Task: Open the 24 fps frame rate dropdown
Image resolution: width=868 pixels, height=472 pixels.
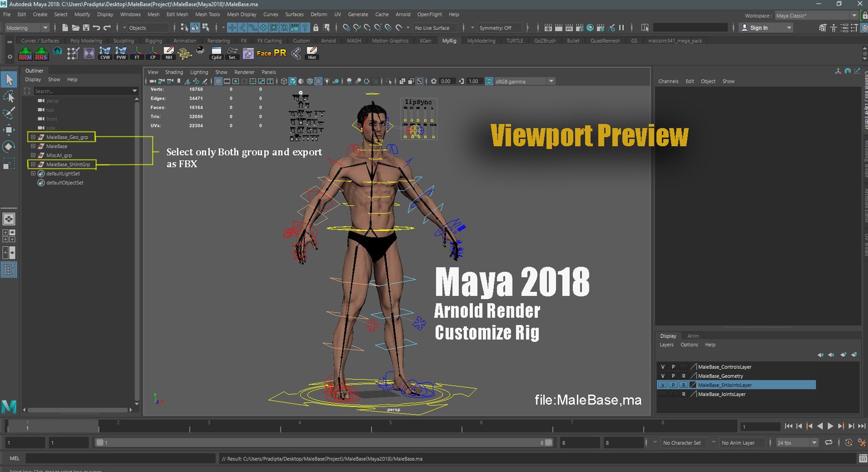Action: click(x=797, y=443)
